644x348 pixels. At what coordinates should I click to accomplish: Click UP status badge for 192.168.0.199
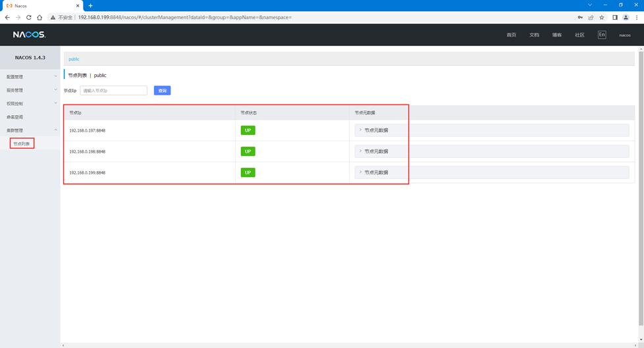click(x=248, y=172)
